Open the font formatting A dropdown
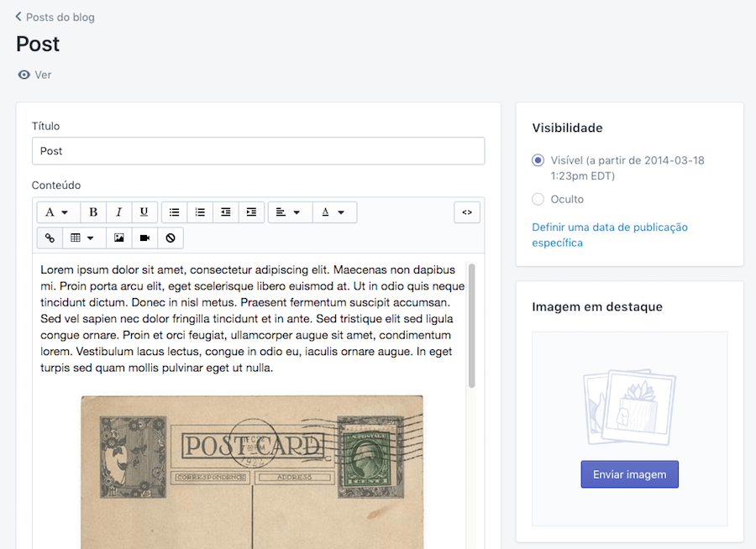This screenshot has width=756, height=549. pyautogui.click(x=57, y=212)
